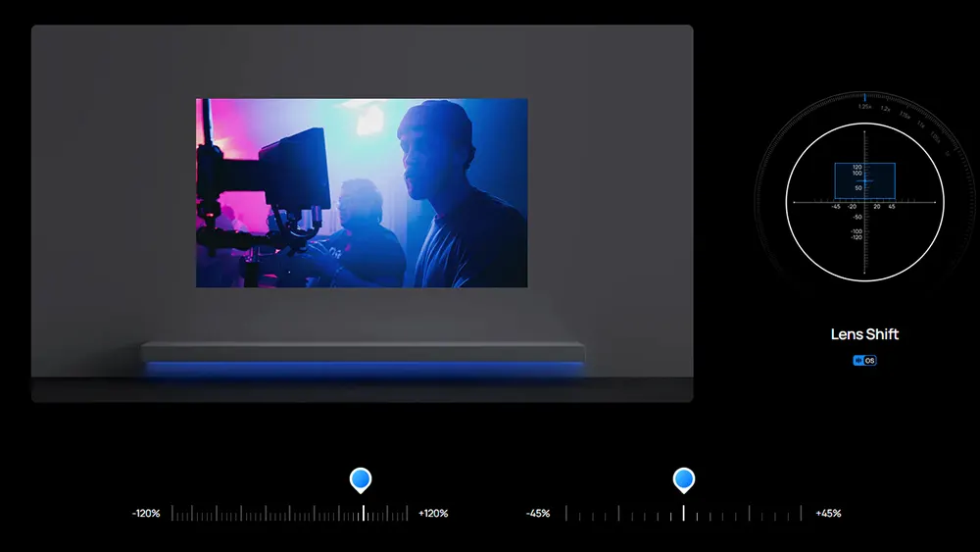
Task: Click the +120% maximum label
Action: pyautogui.click(x=433, y=514)
